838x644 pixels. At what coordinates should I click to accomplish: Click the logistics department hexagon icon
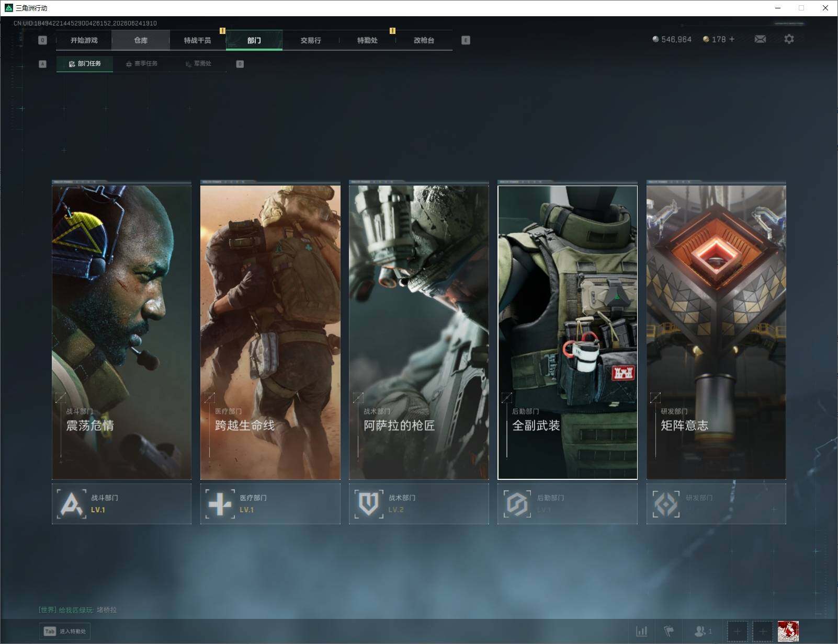[x=517, y=504]
